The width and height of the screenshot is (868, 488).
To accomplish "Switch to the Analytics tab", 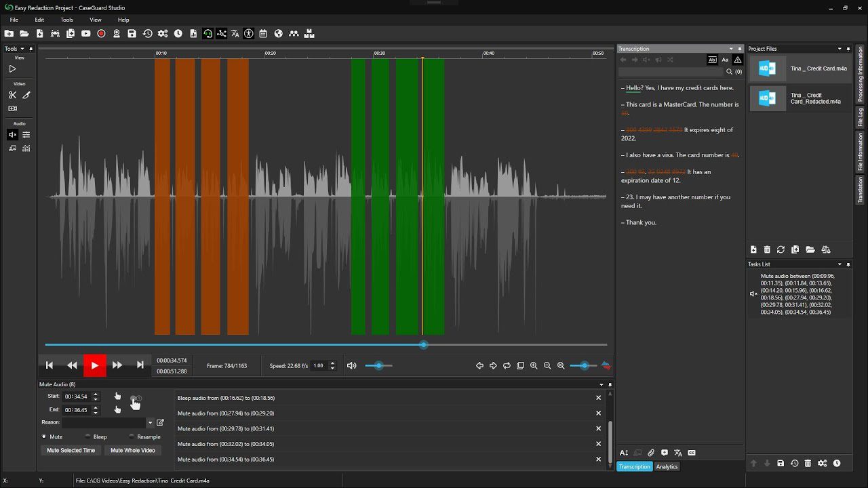I will [x=667, y=466].
